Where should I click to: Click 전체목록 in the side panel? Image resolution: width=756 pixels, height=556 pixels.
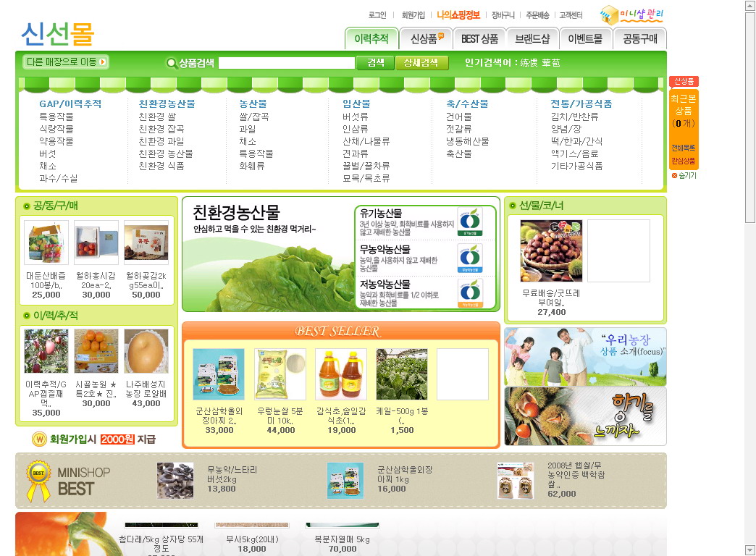tap(683, 148)
